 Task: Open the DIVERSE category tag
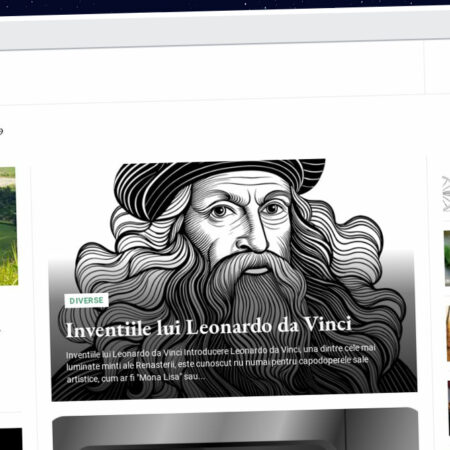[x=86, y=301]
